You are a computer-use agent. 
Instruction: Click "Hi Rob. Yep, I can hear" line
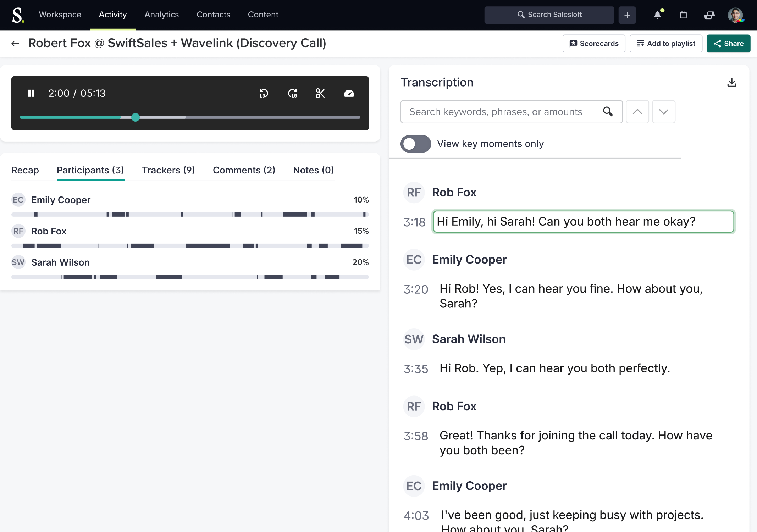(555, 368)
